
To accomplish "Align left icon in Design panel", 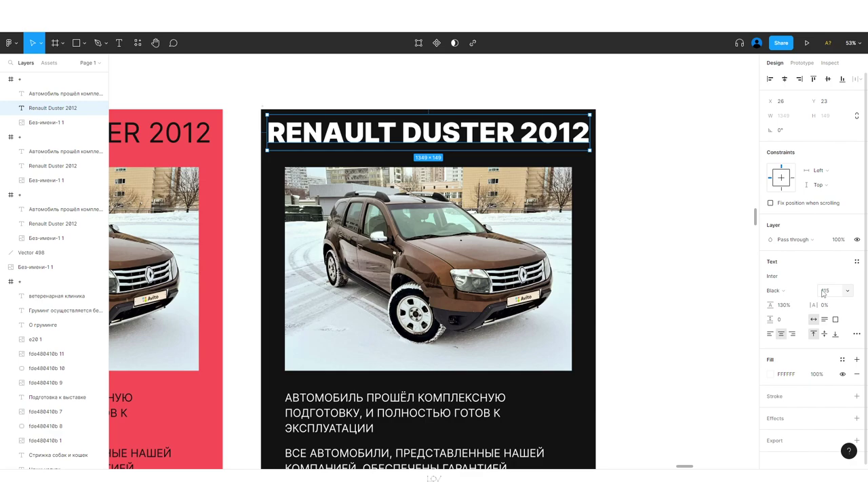I will [x=770, y=79].
